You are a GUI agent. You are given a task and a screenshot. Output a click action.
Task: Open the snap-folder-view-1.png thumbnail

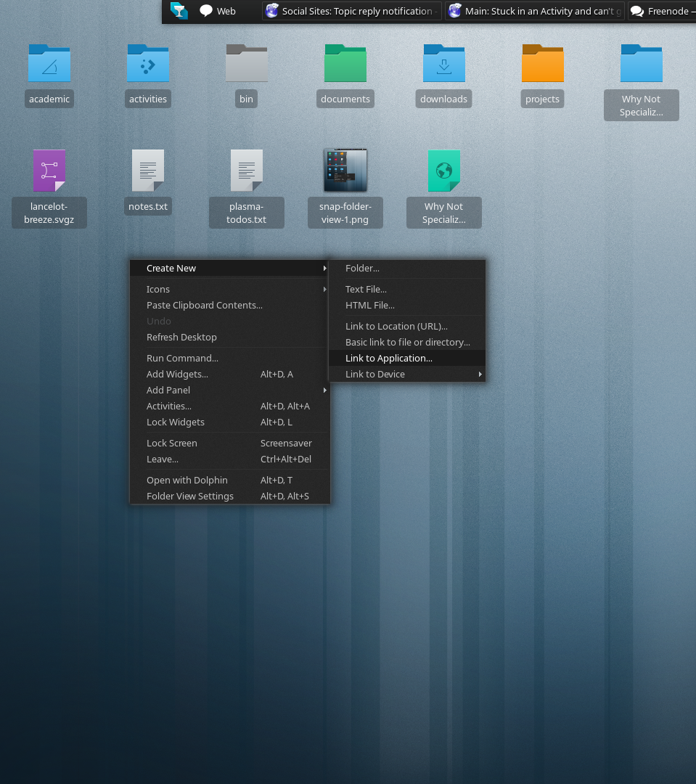[x=345, y=171]
